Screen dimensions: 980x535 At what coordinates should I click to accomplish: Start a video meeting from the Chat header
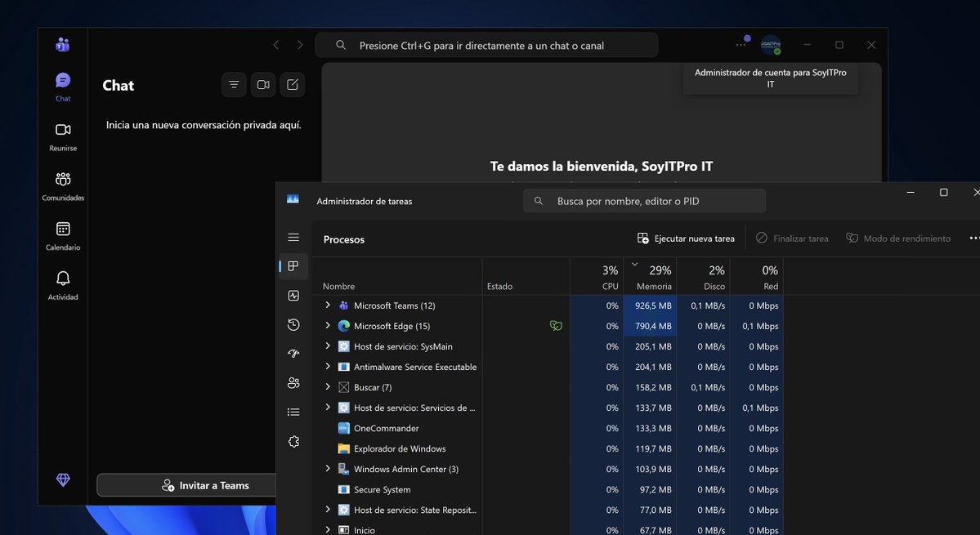(x=263, y=85)
